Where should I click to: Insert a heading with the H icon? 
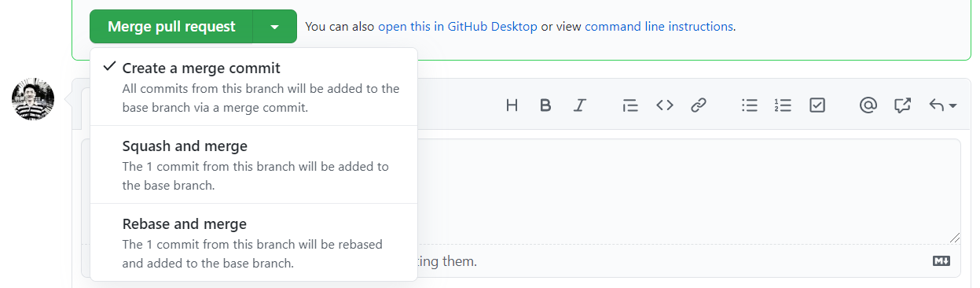(x=512, y=105)
